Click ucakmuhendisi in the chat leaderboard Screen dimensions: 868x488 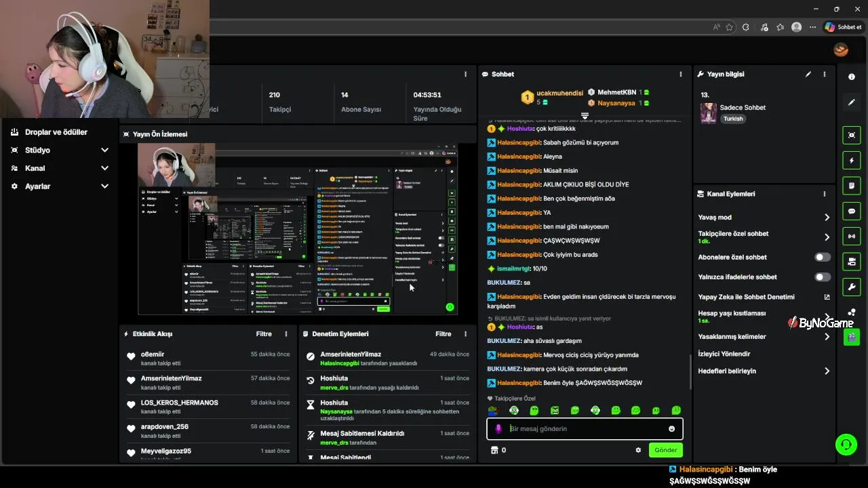[560, 93]
